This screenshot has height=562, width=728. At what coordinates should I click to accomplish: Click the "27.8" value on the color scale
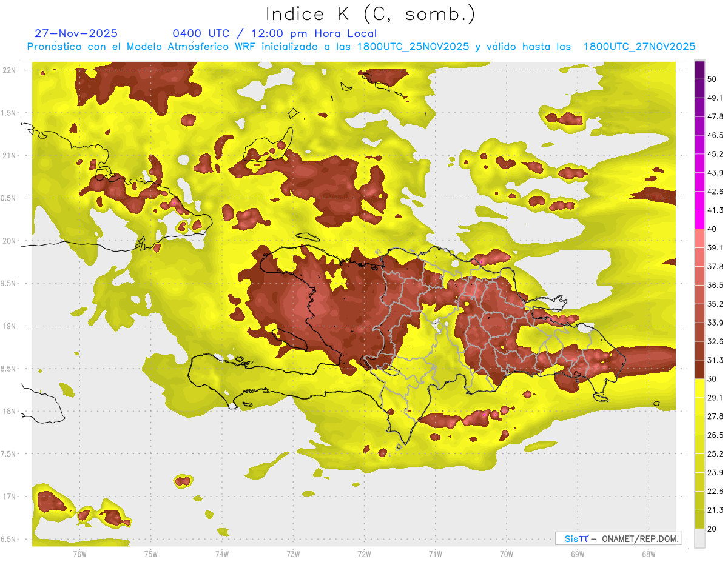(716, 416)
